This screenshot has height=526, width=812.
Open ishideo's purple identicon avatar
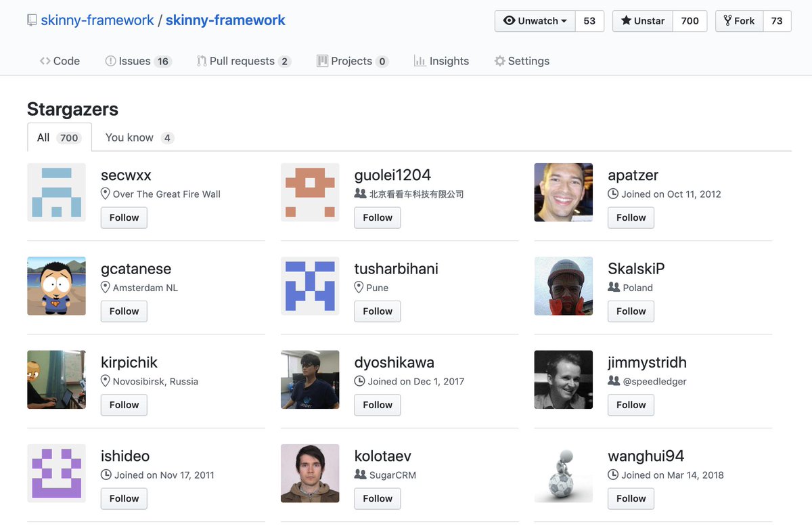click(x=56, y=473)
